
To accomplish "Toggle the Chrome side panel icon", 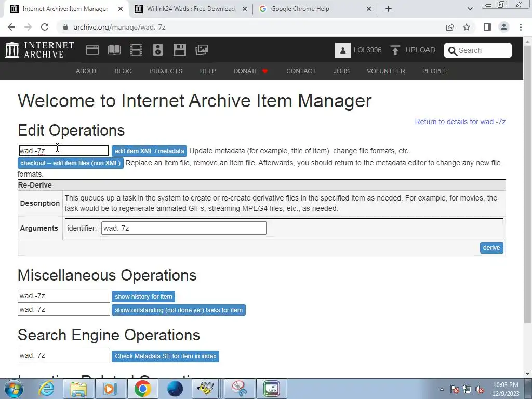I will pos(487,27).
